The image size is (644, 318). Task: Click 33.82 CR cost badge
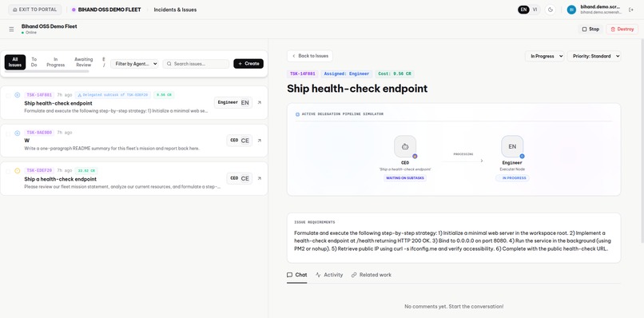(86, 170)
